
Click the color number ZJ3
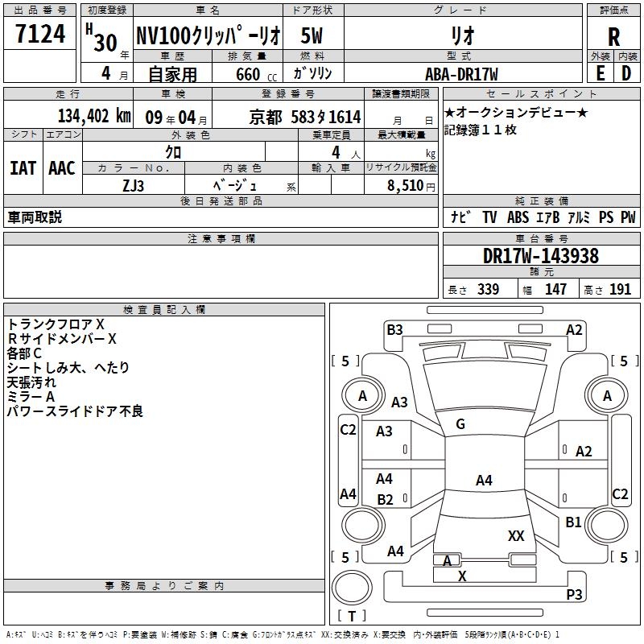click(133, 186)
